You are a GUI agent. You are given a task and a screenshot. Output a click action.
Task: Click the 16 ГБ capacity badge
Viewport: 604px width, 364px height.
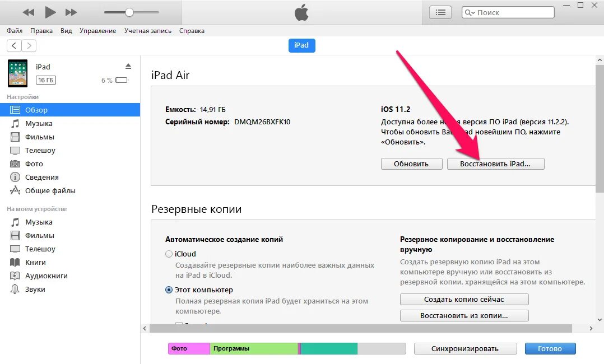click(x=46, y=80)
